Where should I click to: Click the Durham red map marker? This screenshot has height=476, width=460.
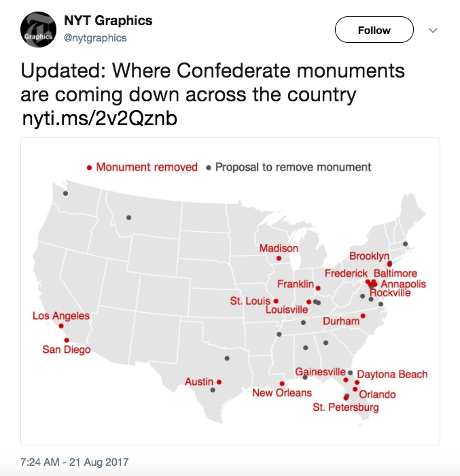(x=363, y=316)
